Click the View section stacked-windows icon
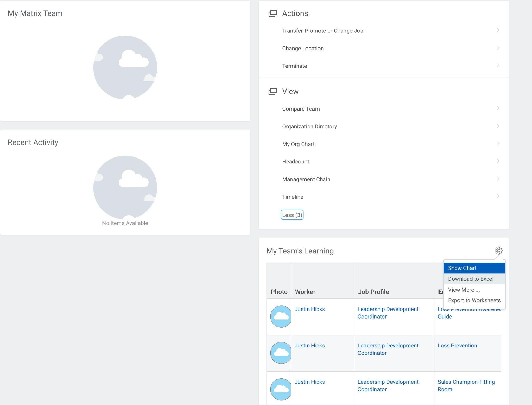This screenshot has height=405, width=532. [x=272, y=92]
